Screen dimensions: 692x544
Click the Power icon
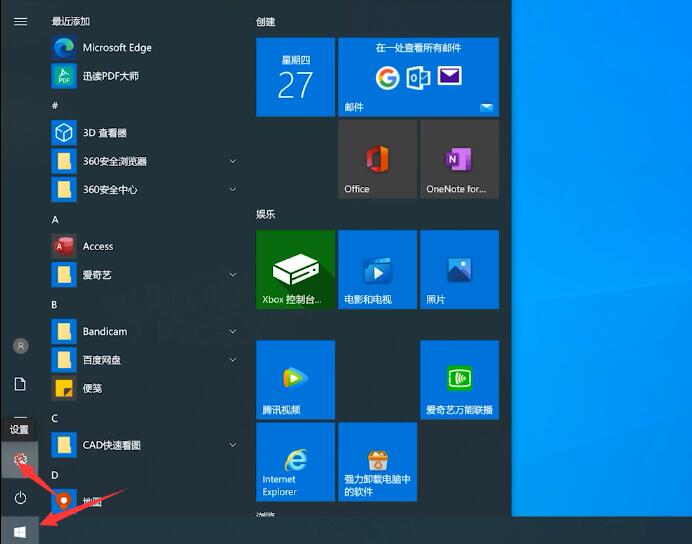point(20,498)
